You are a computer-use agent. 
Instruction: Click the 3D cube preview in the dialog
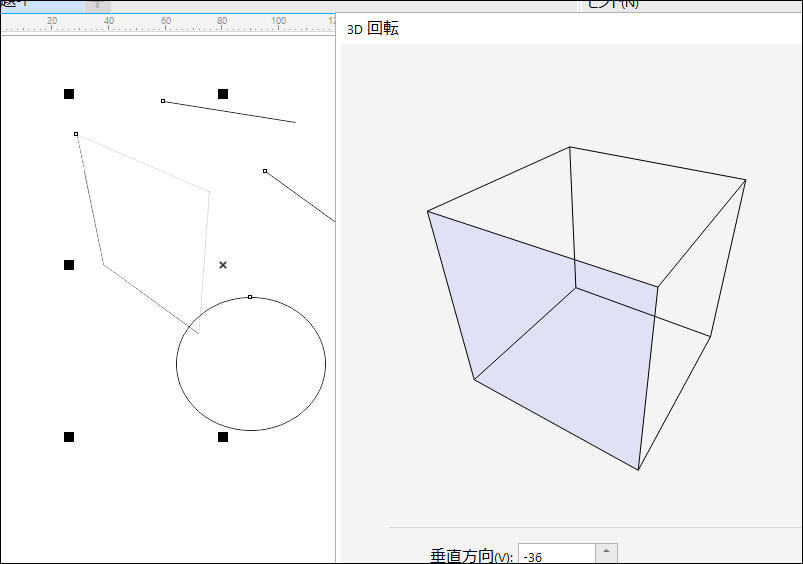click(x=586, y=308)
